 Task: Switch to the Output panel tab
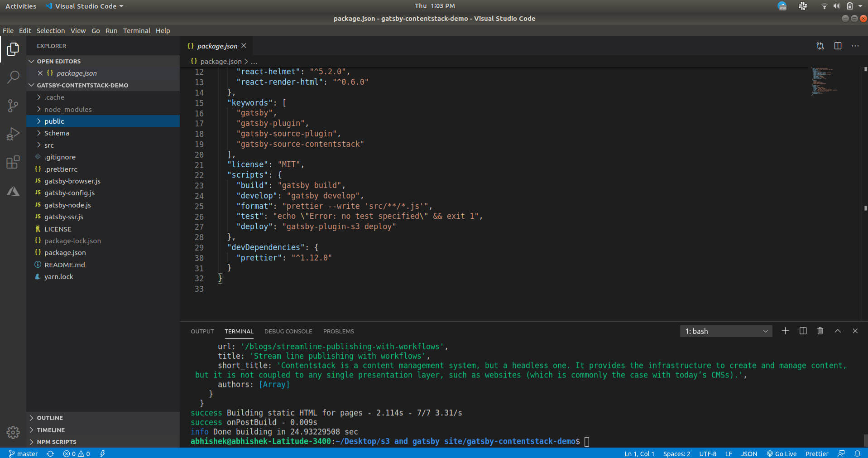[x=202, y=331]
